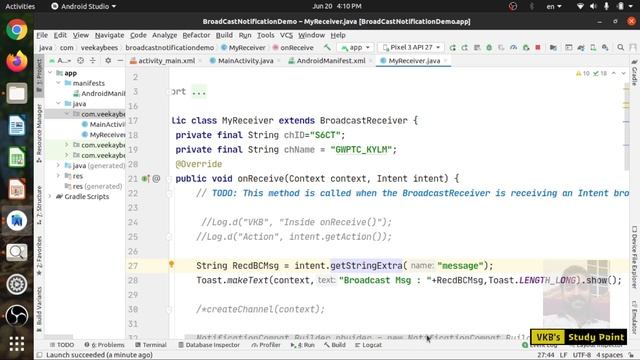The height and width of the screenshot is (360, 640).
Task: Click the 4 spaces indent widget
Action: tap(609, 355)
